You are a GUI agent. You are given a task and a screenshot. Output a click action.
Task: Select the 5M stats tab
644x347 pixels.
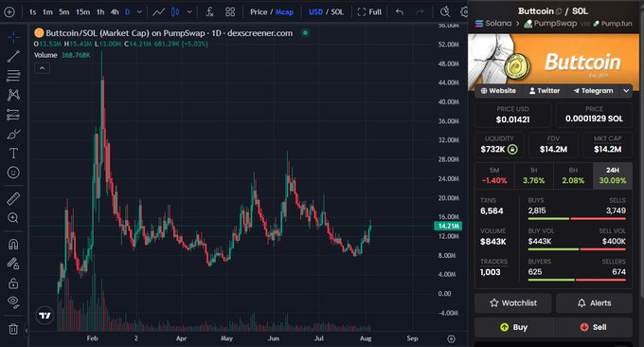point(494,175)
